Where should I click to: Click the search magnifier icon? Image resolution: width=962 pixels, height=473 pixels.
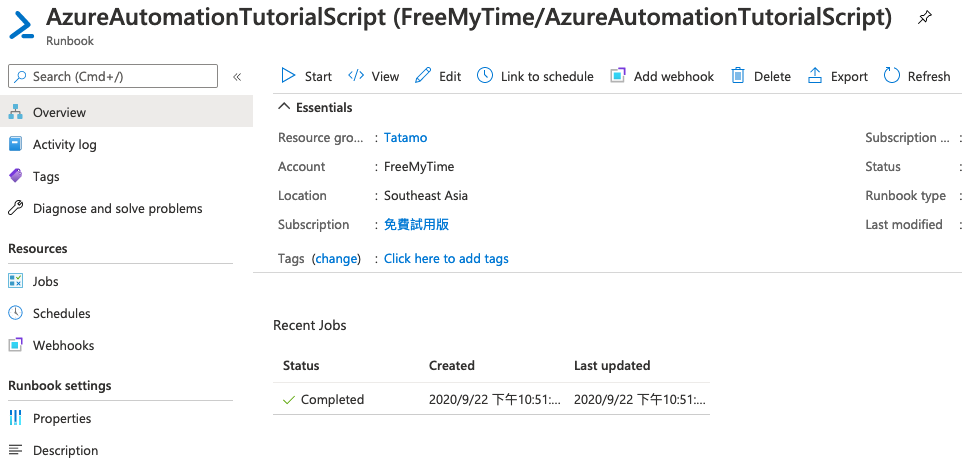coord(21,76)
